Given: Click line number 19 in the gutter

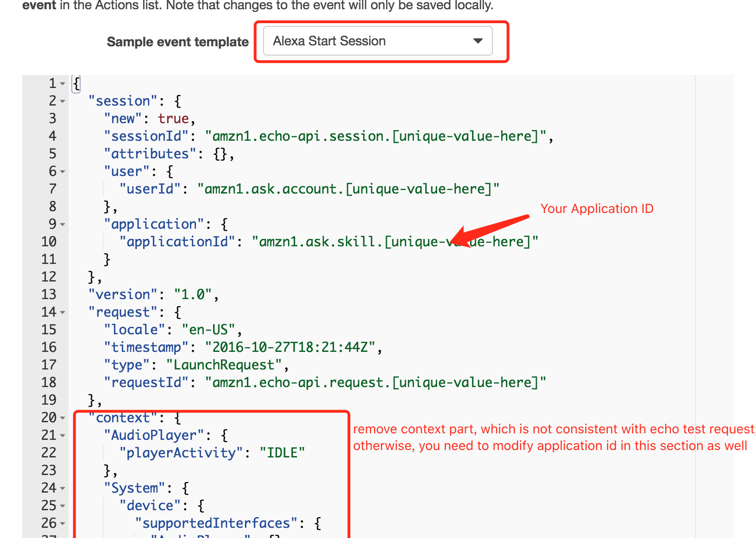Looking at the screenshot, I should pyautogui.click(x=49, y=400).
